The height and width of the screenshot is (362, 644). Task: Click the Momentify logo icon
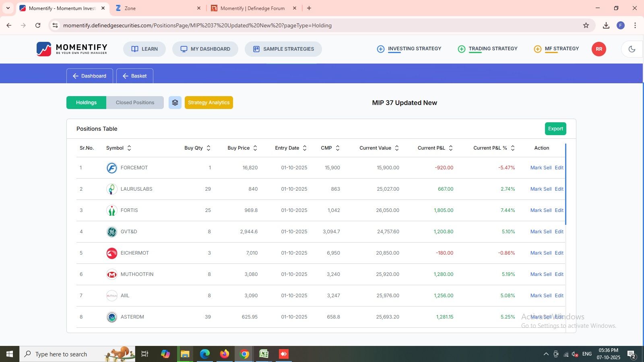(x=44, y=49)
